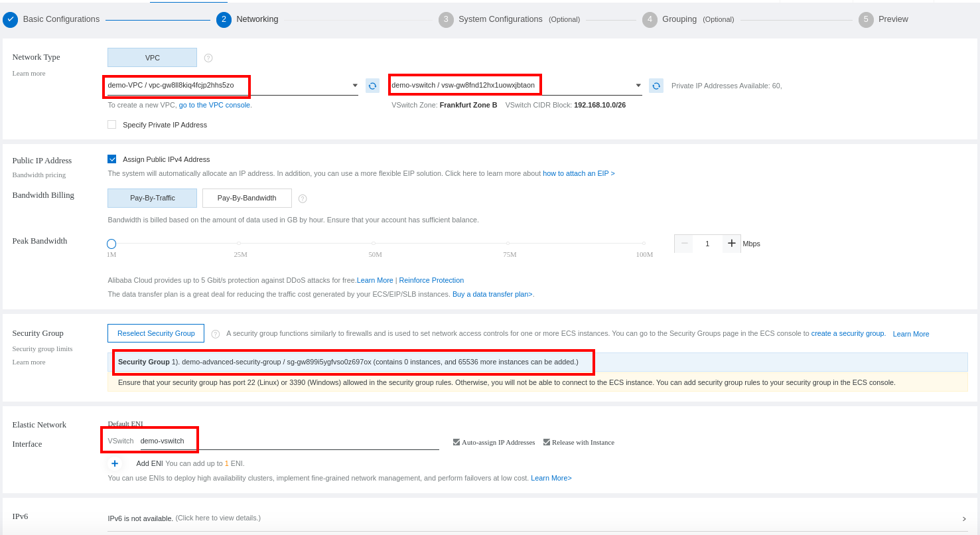Open Bandwidth pricing link

(39, 175)
